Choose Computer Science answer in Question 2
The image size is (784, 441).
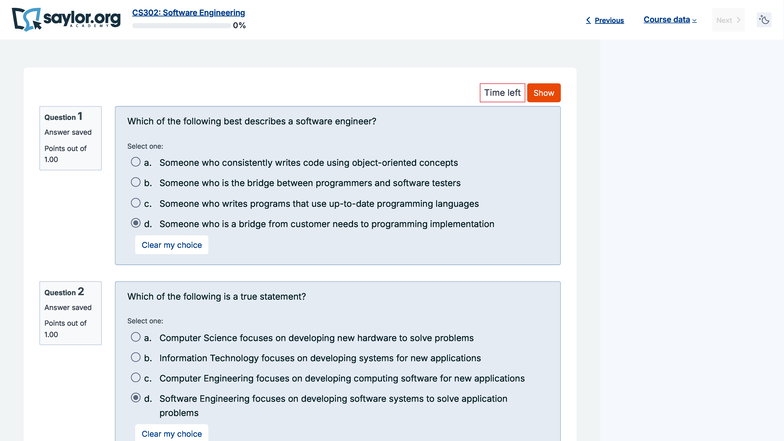click(136, 337)
